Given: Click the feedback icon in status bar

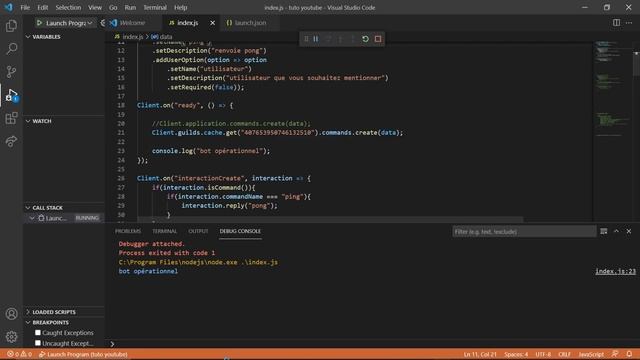Looking at the screenshot, I should coord(615,354).
